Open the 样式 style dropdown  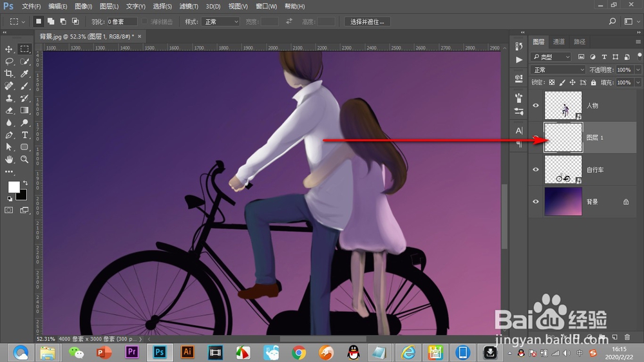[x=220, y=22]
